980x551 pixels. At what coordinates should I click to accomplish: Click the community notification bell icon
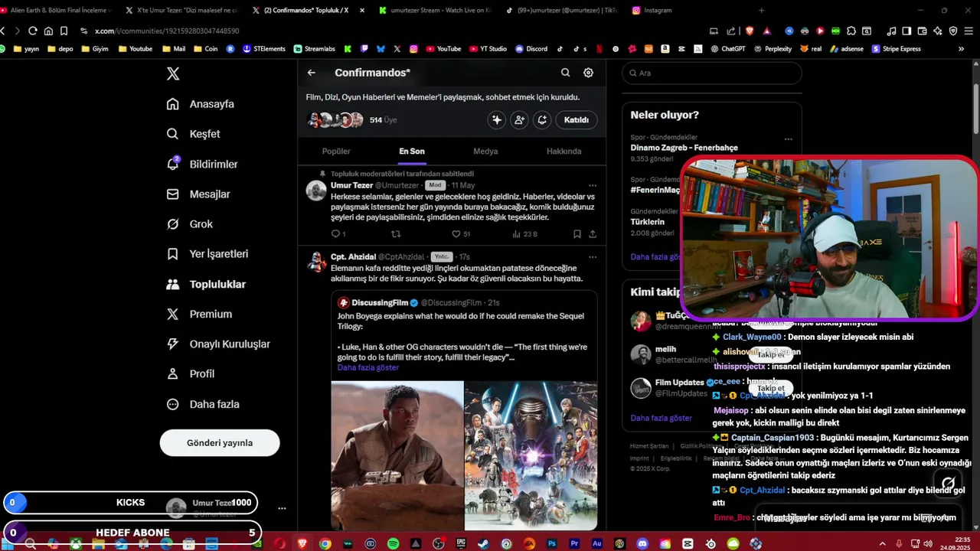(542, 120)
